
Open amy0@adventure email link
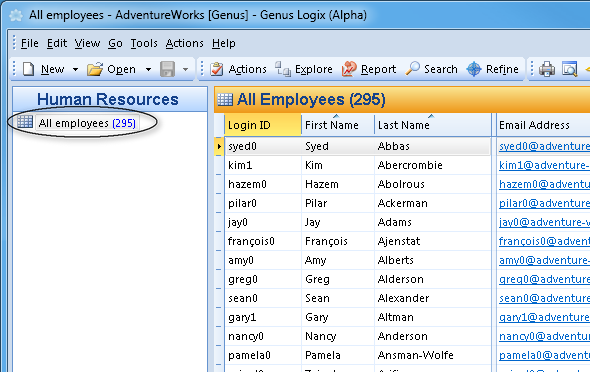544,260
